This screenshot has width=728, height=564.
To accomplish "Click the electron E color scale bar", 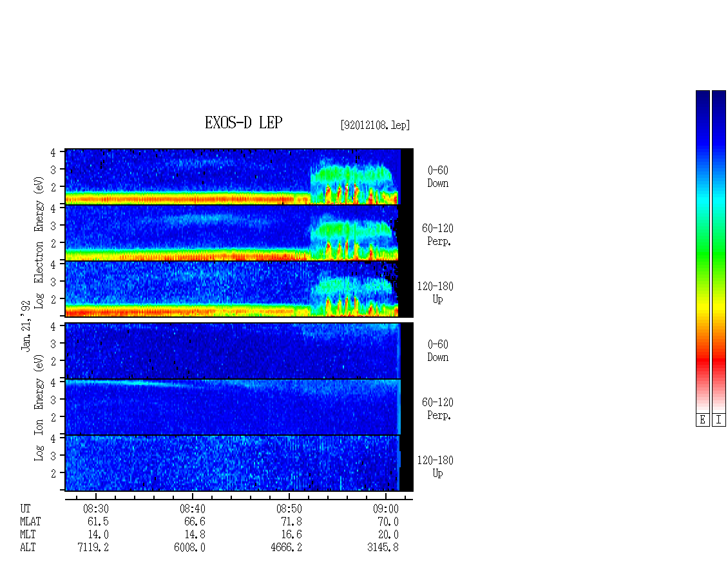I will tap(702, 251).
